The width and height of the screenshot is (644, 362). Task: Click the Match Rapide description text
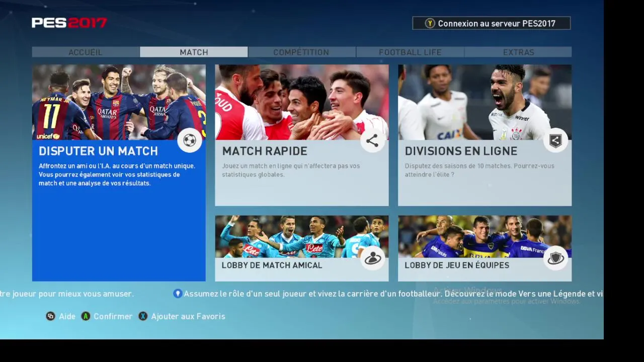[291, 170]
